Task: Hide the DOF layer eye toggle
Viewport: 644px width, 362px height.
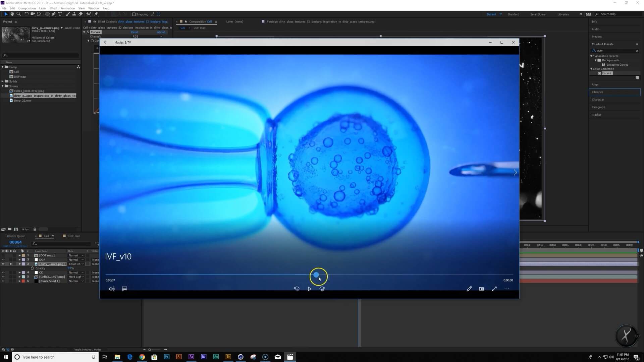Action: click(x=3, y=260)
